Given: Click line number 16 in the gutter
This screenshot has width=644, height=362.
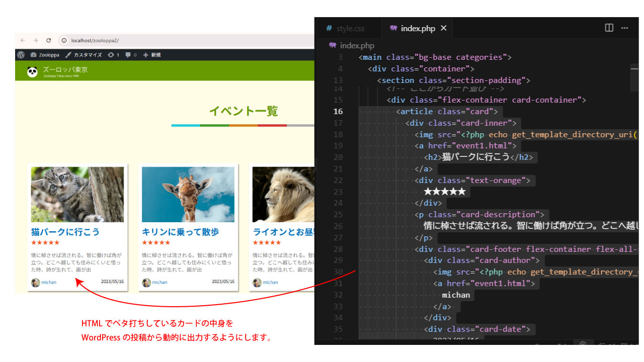Looking at the screenshot, I should click(338, 112).
